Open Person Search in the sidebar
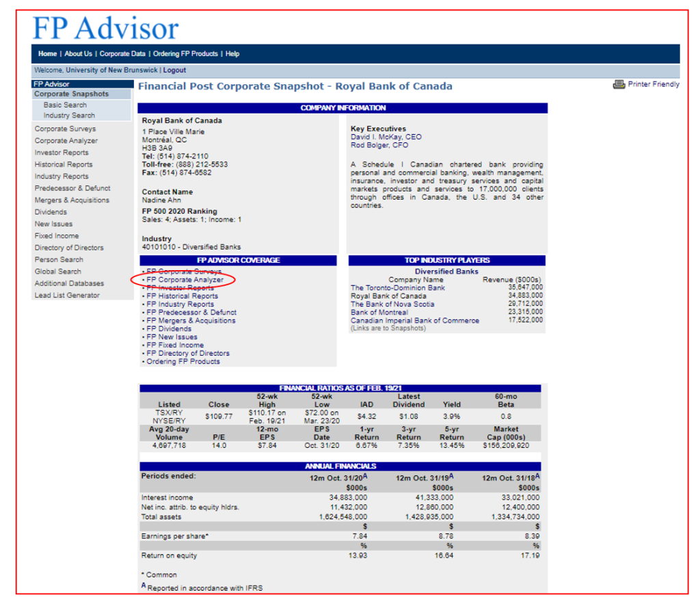 [x=59, y=259]
